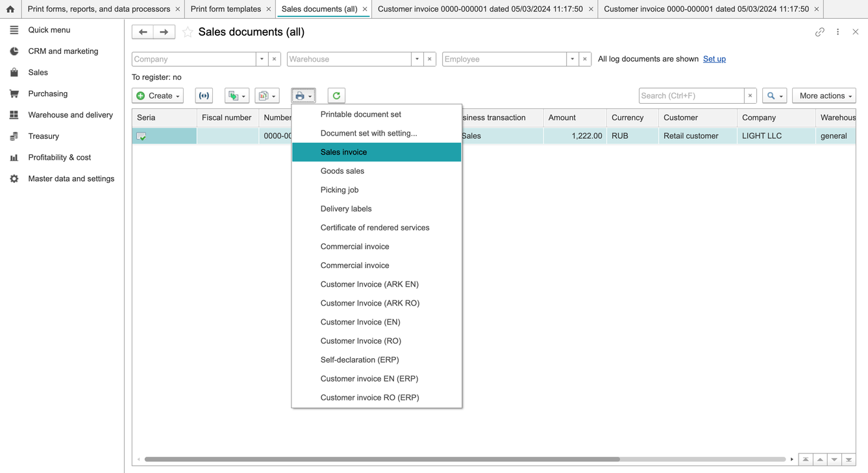Choose Goods sales print form
Image resolution: width=868 pixels, height=473 pixels.
377,171
